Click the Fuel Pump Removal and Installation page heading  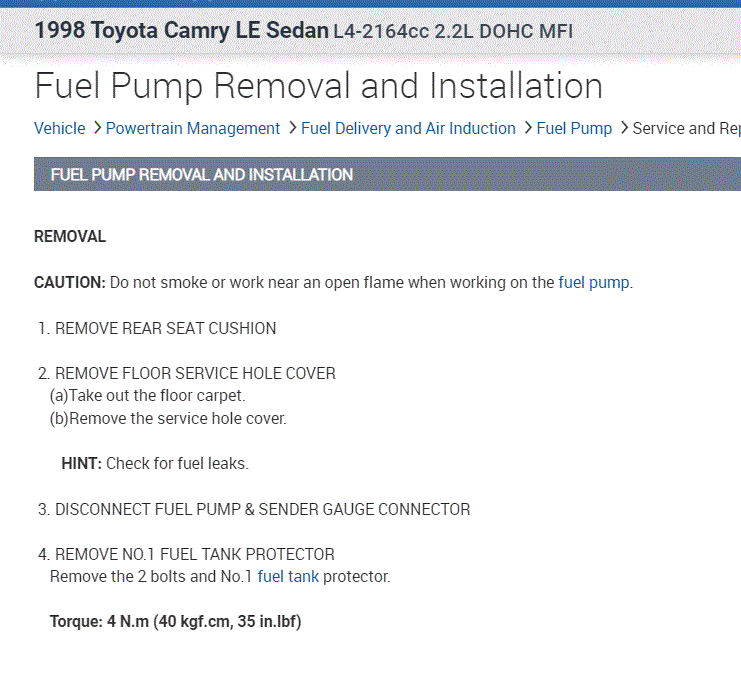(x=318, y=86)
